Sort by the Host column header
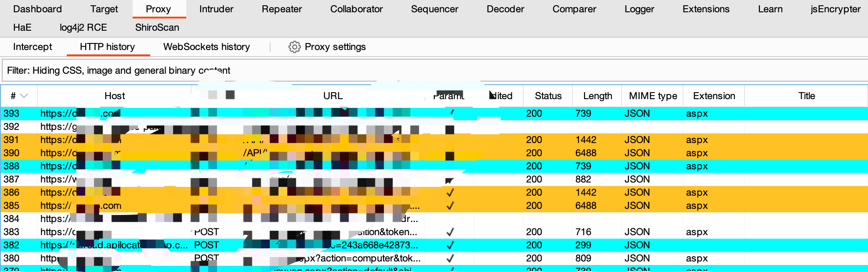This screenshot has width=868, height=272. coord(115,96)
